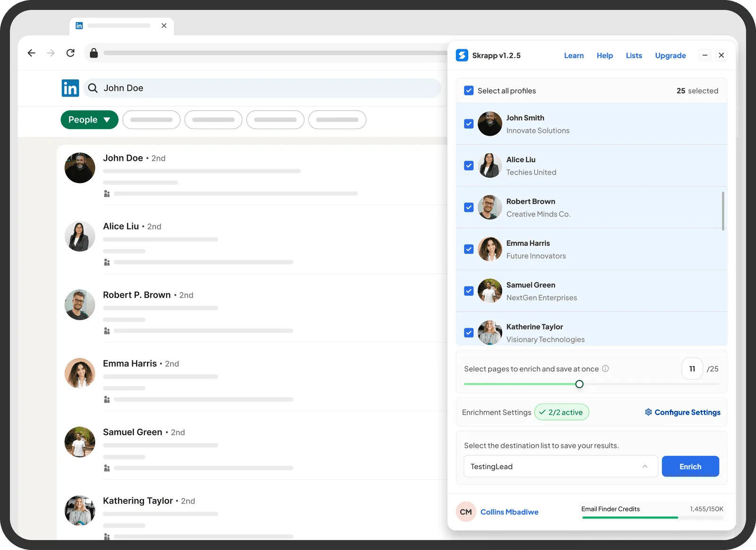756x550 pixels.
Task: Click the LinkedIn favicon in browser tab
Action: (79, 26)
